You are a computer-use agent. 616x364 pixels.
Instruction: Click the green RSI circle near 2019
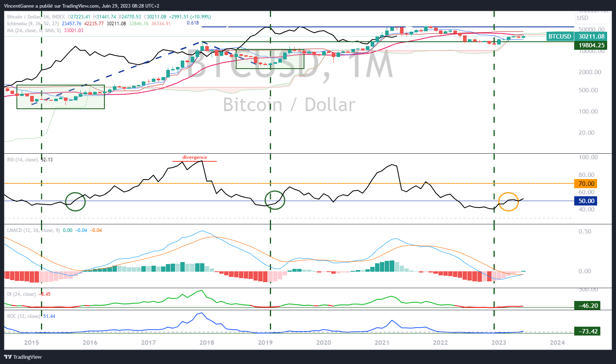coord(275,200)
